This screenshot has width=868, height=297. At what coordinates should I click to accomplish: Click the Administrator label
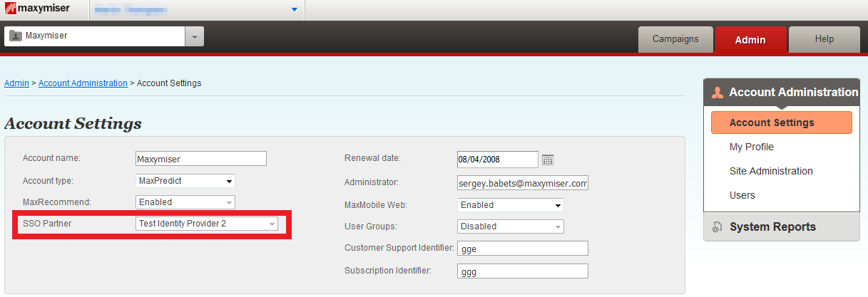(x=371, y=182)
